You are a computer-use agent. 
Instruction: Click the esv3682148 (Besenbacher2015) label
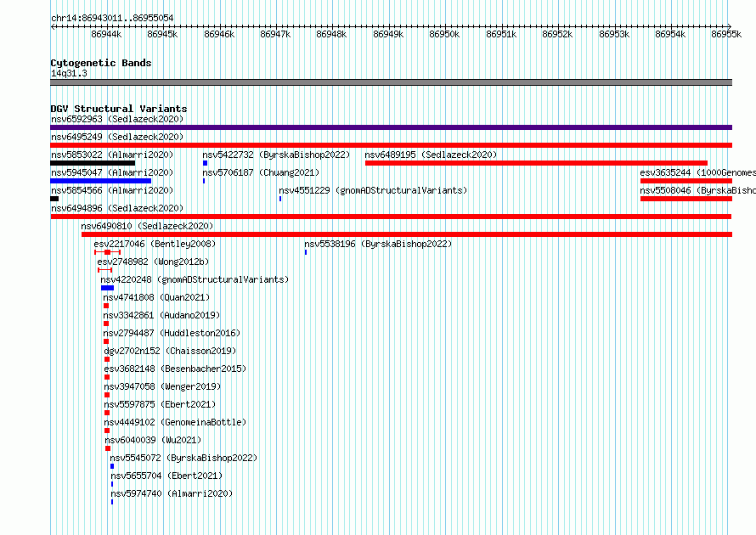tap(175, 369)
